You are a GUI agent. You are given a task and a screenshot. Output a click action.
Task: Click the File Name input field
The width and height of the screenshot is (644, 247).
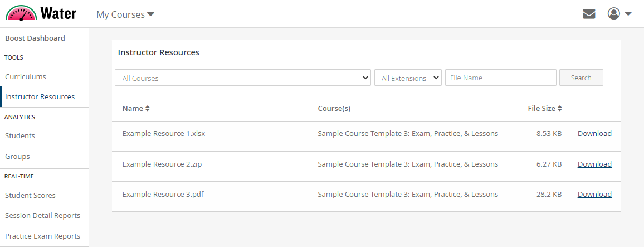coord(500,78)
